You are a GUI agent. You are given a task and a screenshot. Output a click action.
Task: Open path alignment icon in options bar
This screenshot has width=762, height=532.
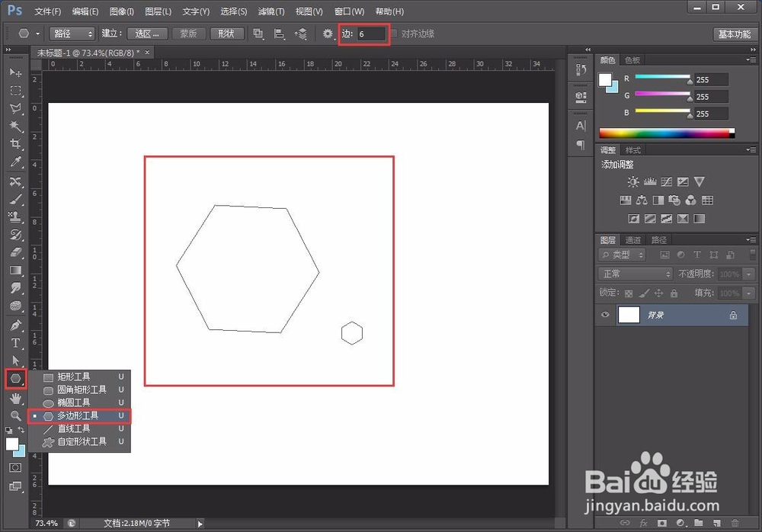pyautogui.click(x=279, y=34)
